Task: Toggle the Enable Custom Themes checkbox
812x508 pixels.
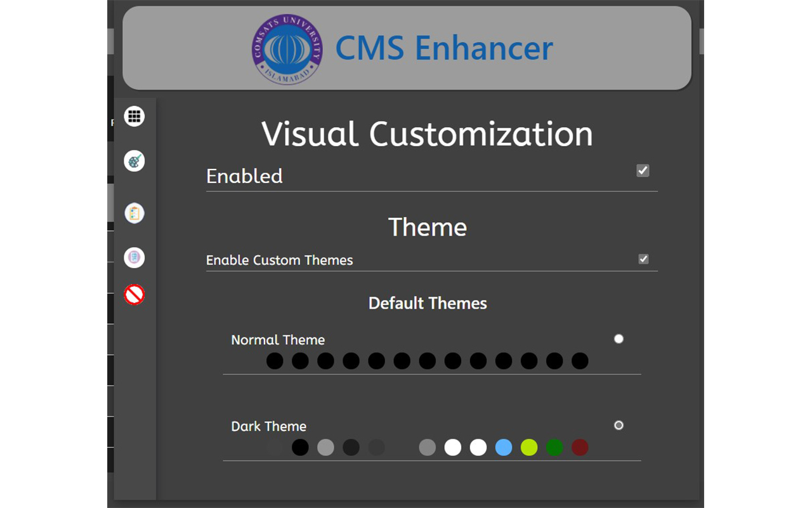Action: coord(643,259)
